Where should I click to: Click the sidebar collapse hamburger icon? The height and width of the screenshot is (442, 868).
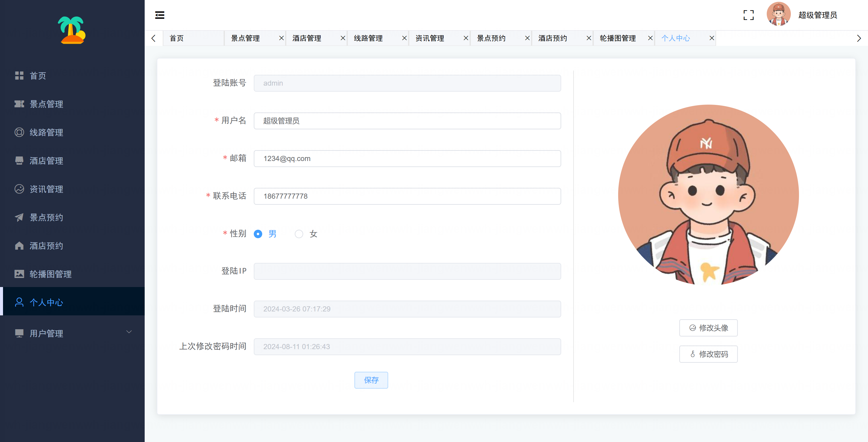[159, 15]
